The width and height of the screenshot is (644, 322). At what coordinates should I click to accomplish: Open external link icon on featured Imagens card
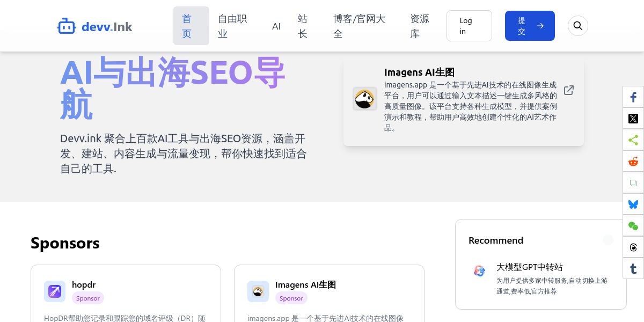point(569,90)
